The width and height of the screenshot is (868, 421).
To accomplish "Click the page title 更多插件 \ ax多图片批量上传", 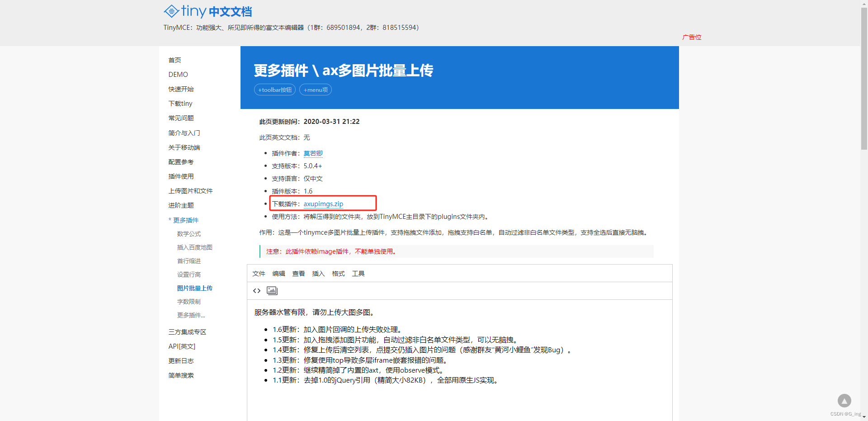I will [344, 71].
